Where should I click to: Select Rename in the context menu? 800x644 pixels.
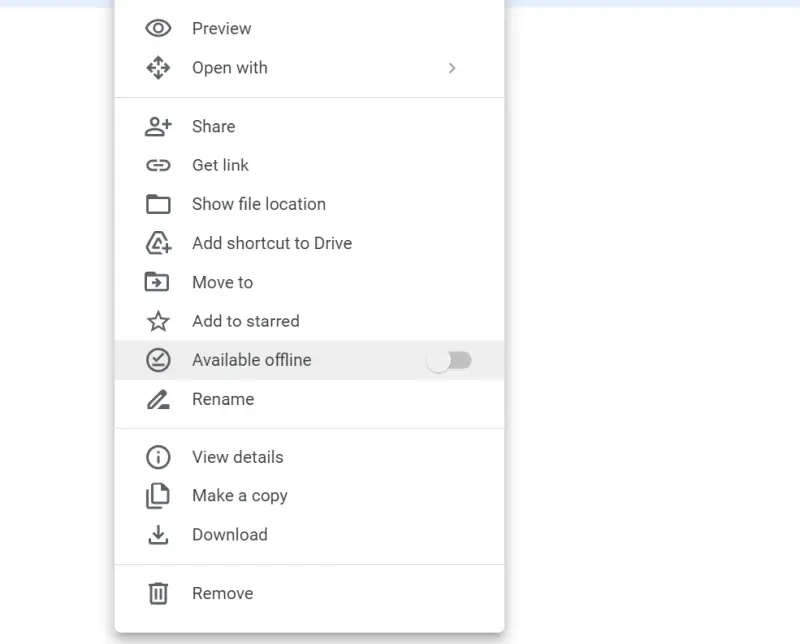(x=223, y=399)
